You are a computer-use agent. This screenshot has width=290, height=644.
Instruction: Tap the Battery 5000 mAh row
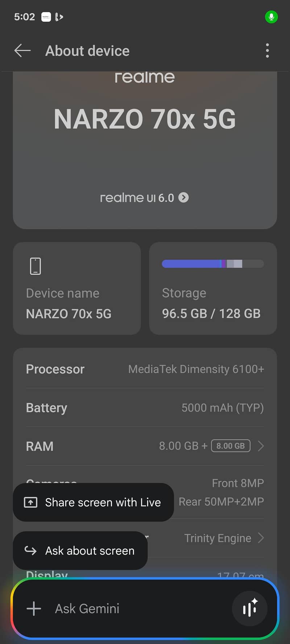(x=145, y=408)
